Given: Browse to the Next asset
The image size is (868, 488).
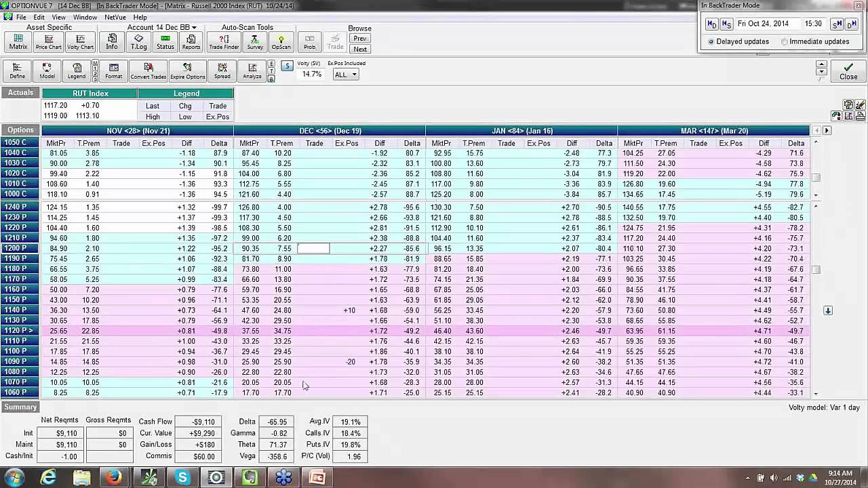Looking at the screenshot, I should pyautogui.click(x=360, y=49).
